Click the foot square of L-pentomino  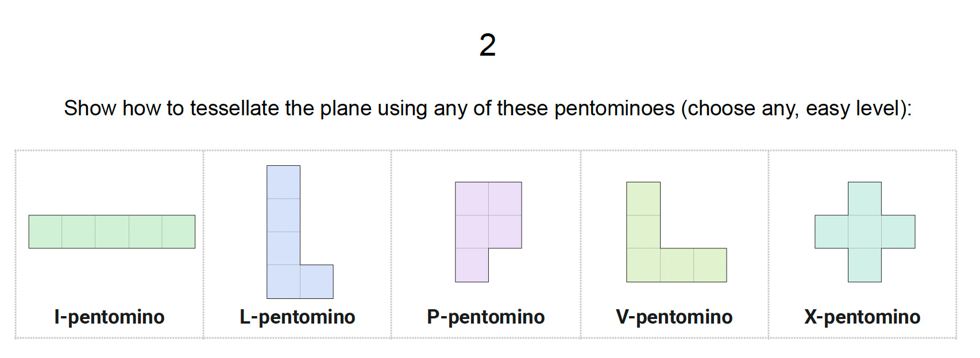317,282
